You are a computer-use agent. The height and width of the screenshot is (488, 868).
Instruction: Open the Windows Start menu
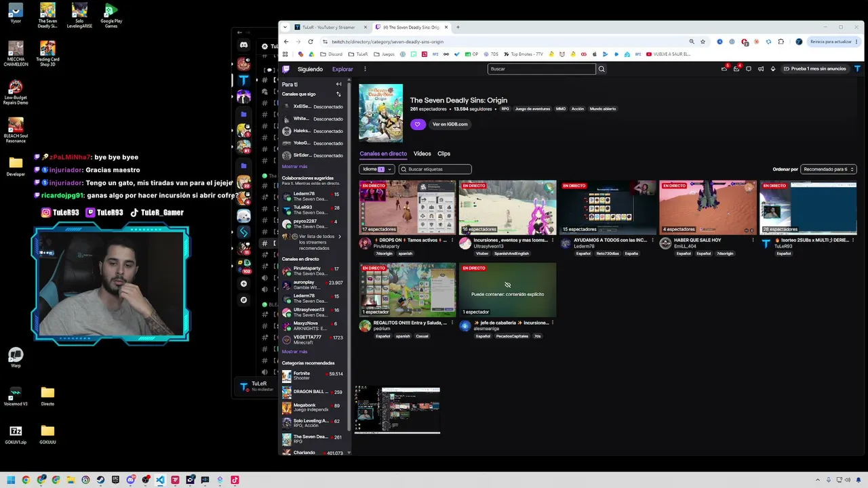click(x=11, y=480)
